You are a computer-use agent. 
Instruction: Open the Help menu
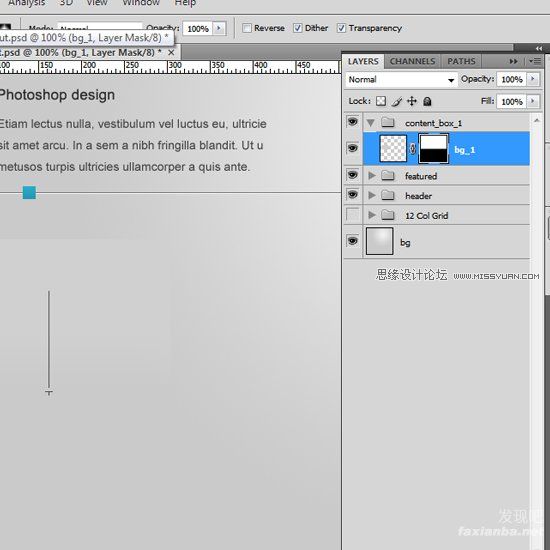pyautogui.click(x=185, y=3)
